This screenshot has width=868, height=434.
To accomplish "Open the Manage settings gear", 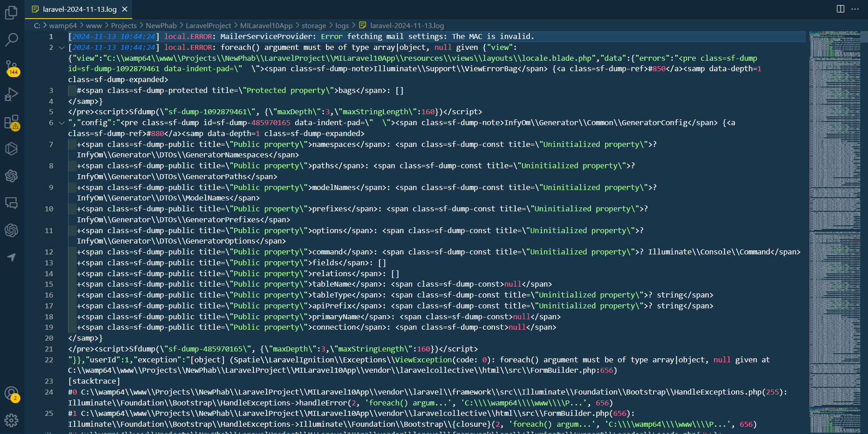I will [x=11, y=420].
